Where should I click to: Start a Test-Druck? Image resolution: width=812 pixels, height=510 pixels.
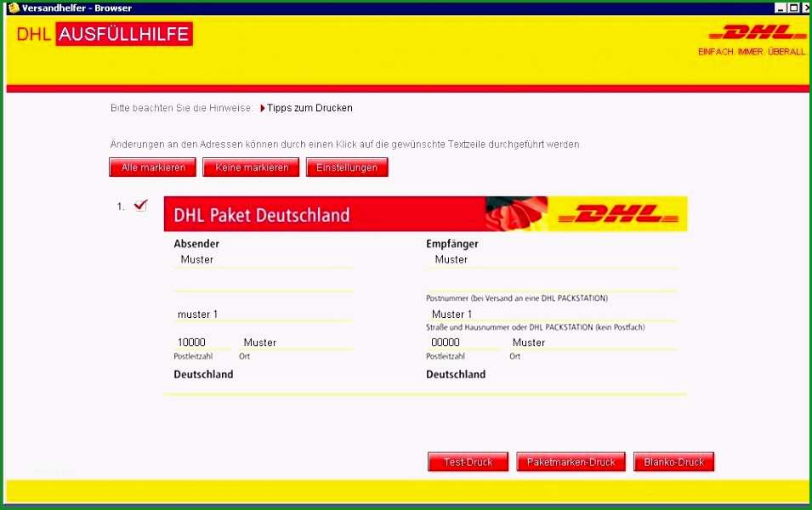tap(468, 462)
